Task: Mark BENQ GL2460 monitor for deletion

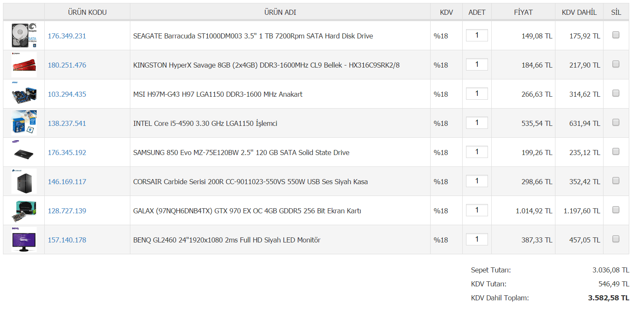Action: pyautogui.click(x=616, y=239)
